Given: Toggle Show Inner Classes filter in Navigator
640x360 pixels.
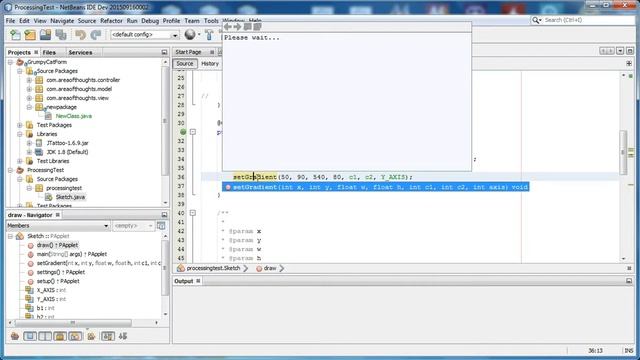Looking at the screenshot, I should tap(75, 336).
